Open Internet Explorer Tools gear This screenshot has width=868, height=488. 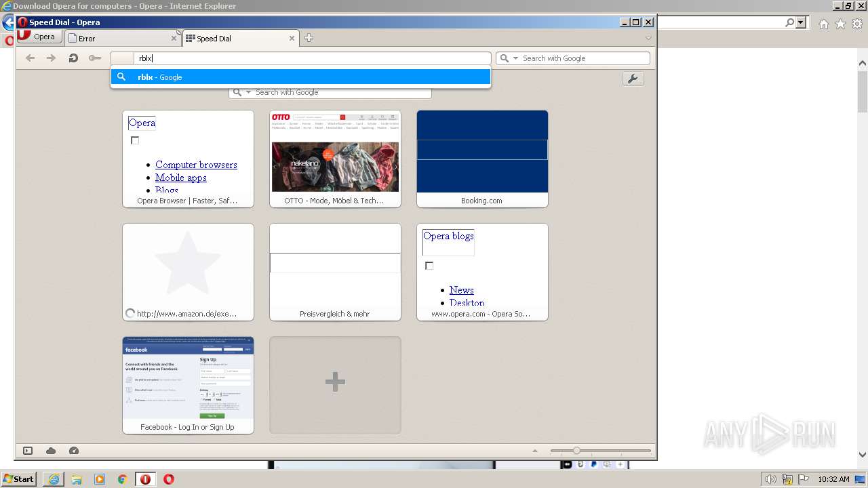857,24
